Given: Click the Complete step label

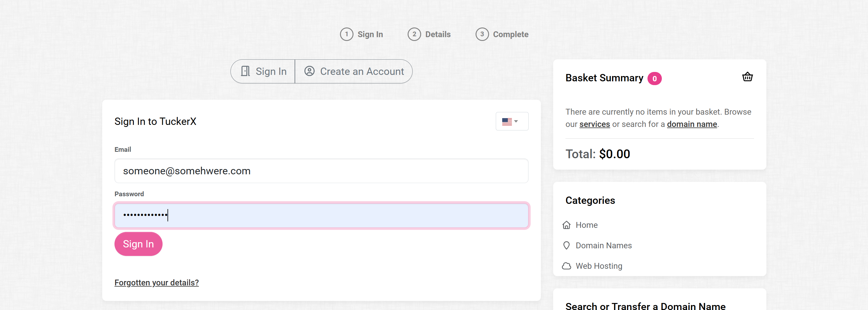Looking at the screenshot, I should [x=510, y=34].
